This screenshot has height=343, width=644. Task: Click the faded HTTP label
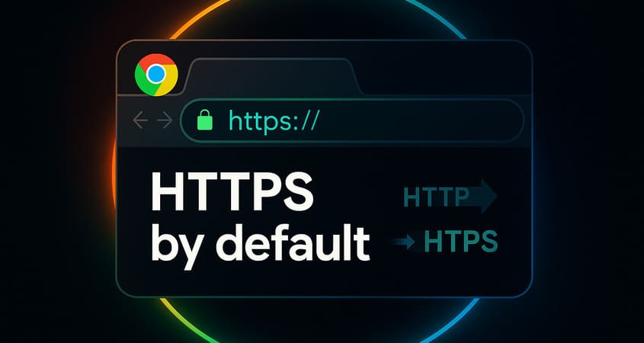tap(436, 197)
